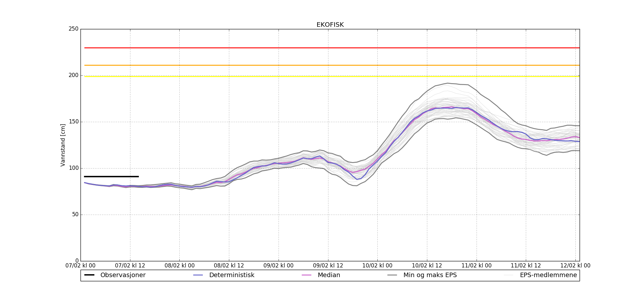Image resolution: width=644 pixels, height=290 pixels.
Task: Select the Min og maks EPS legend label
Action: pos(430,275)
